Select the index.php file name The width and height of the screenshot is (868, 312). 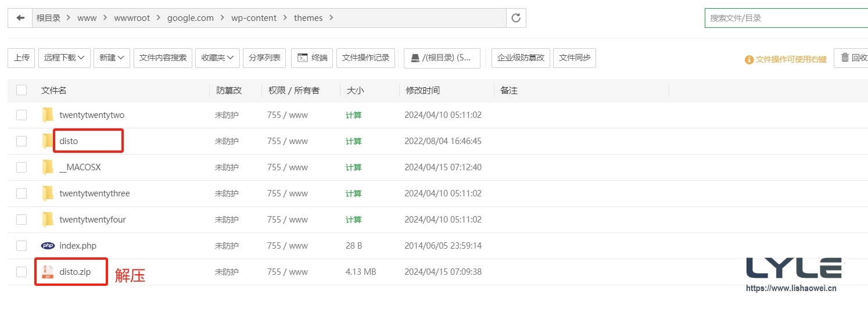click(x=78, y=246)
